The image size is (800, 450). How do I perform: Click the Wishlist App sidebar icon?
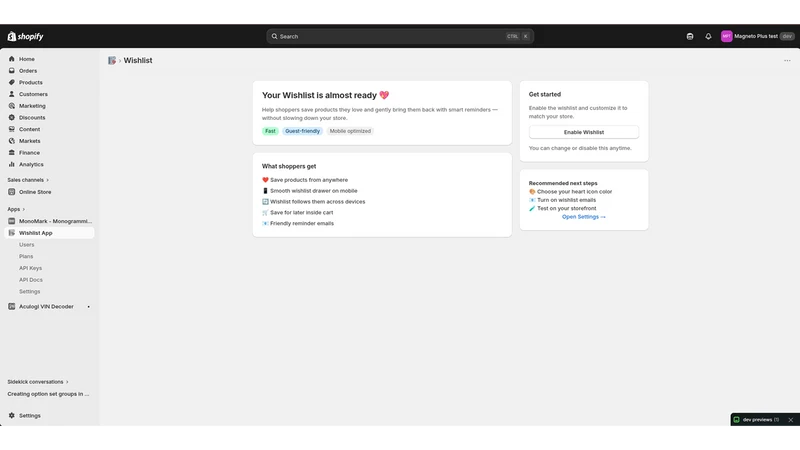tap(12, 233)
